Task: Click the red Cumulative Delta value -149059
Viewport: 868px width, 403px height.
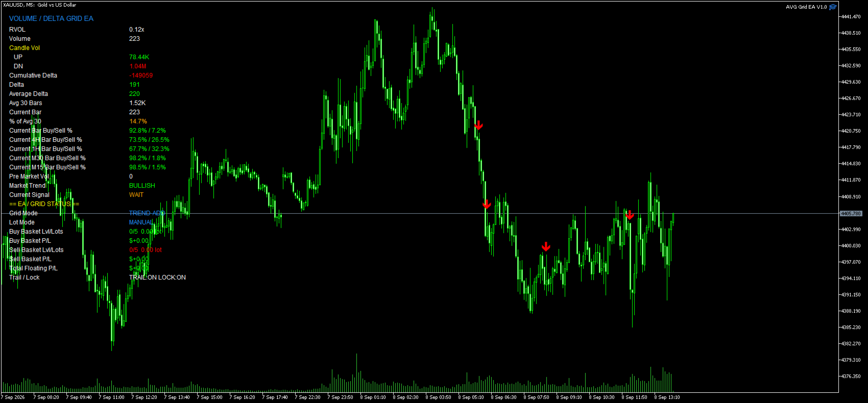Action: click(x=141, y=75)
